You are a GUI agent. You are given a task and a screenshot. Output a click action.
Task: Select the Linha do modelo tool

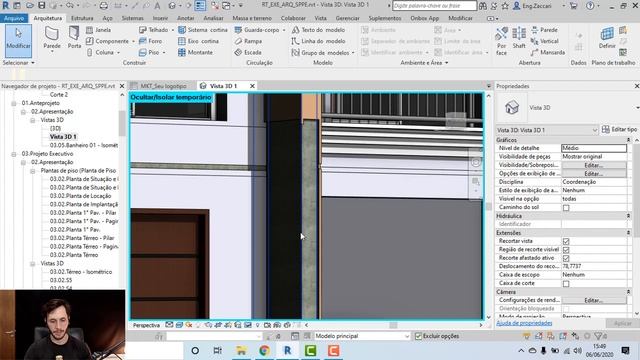tap(318, 41)
